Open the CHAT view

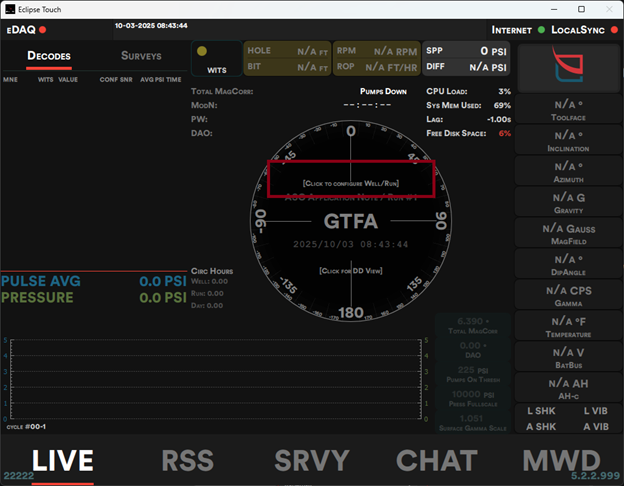pyautogui.click(x=436, y=460)
